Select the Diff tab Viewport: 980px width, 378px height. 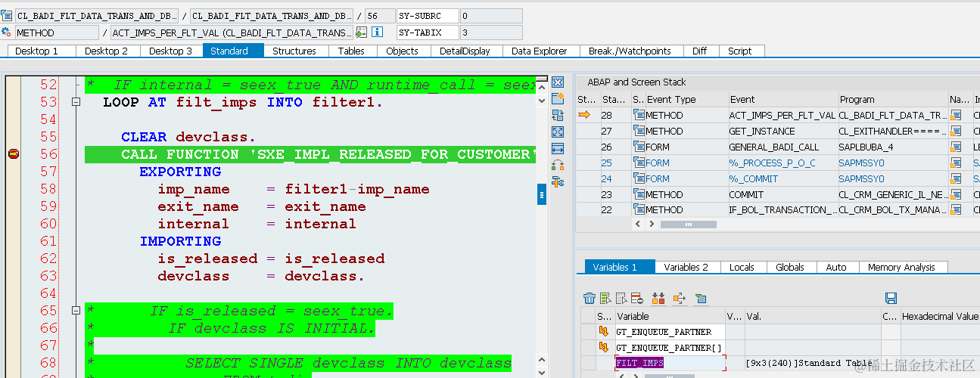click(700, 51)
